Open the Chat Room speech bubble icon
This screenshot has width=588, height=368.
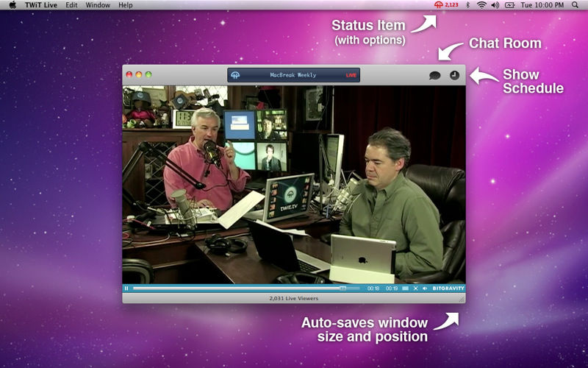click(x=434, y=76)
